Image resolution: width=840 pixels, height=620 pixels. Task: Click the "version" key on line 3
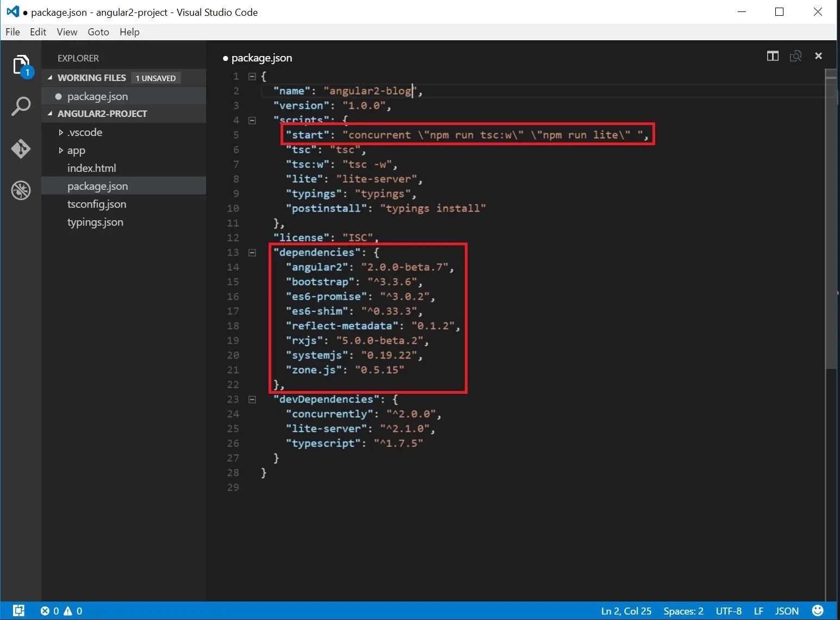301,106
